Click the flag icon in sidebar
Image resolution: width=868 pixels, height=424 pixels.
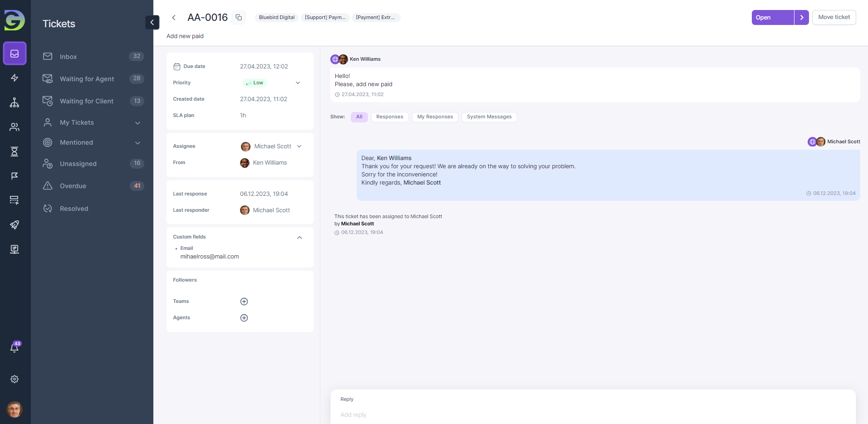[15, 176]
